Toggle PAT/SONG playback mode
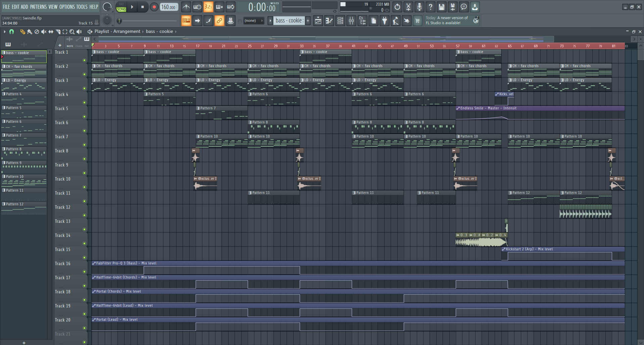This screenshot has width=644, height=345. point(121,7)
